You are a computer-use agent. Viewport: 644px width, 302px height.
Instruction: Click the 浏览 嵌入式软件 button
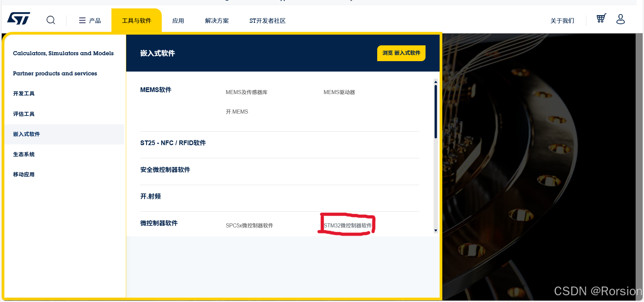coord(401,53)
